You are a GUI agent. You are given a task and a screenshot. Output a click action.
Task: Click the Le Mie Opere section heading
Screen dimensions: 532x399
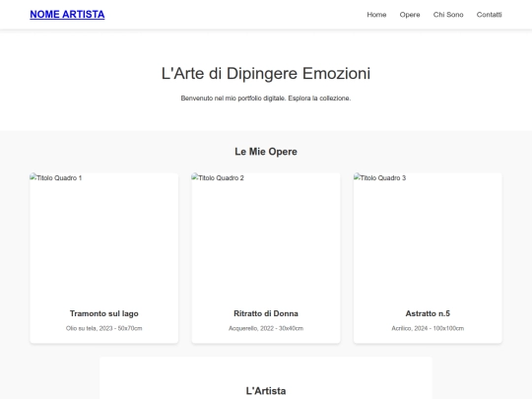[266, 152]
